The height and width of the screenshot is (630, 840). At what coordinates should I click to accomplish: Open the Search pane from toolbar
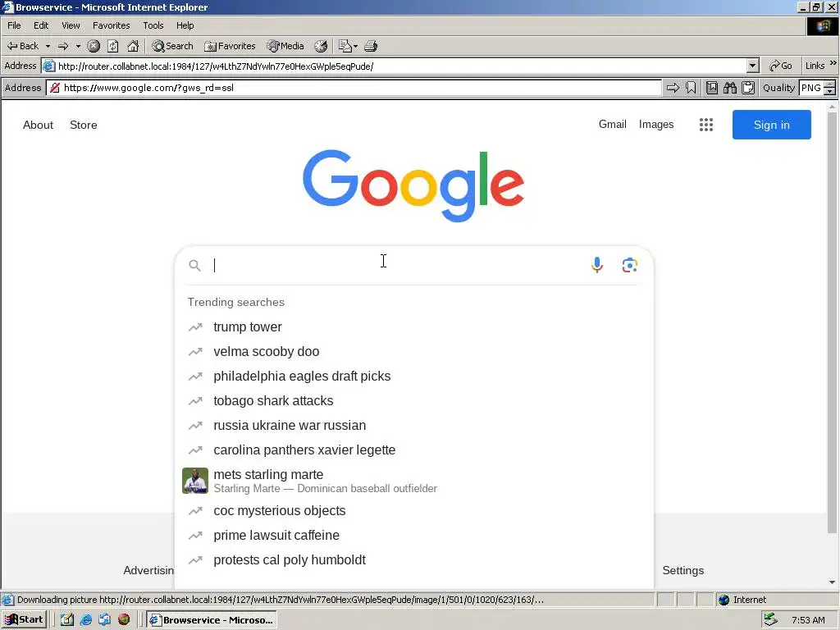tap(172, 46)
